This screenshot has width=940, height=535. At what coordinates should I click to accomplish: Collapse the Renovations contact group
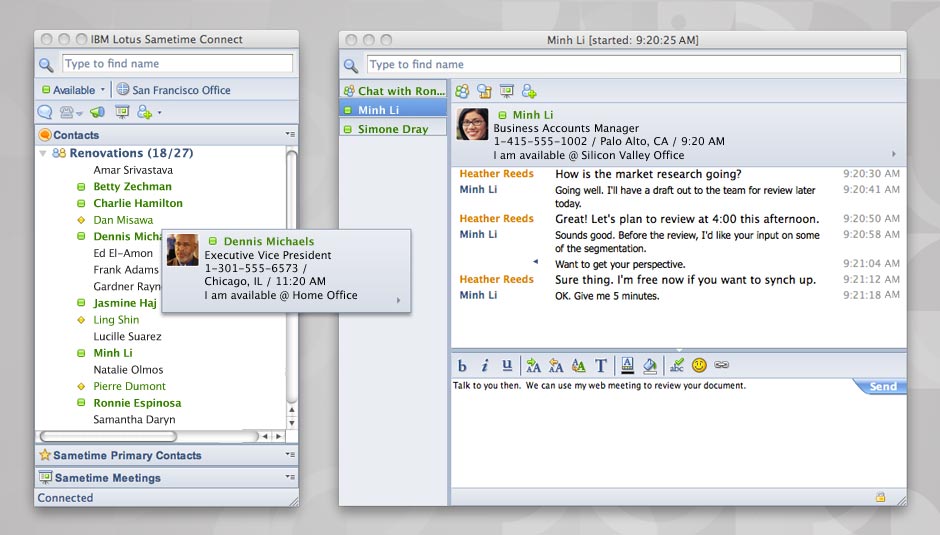pyautogui.click(x=43, y=154)
